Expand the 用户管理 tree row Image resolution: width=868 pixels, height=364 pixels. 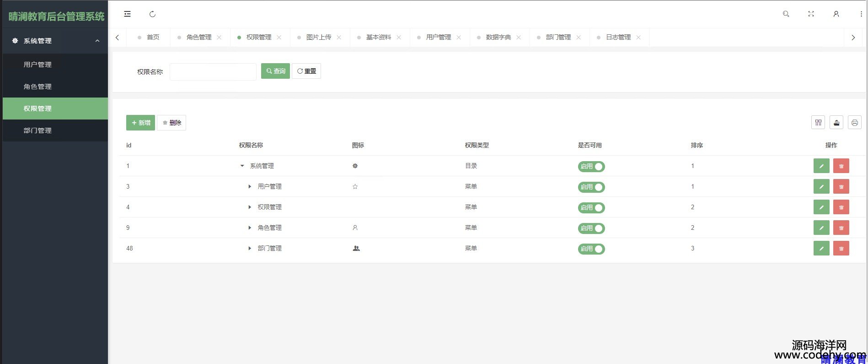250,186
